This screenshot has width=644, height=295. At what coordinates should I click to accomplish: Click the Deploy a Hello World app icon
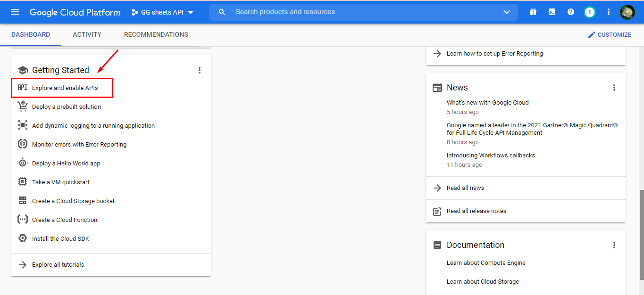[22, 163]
